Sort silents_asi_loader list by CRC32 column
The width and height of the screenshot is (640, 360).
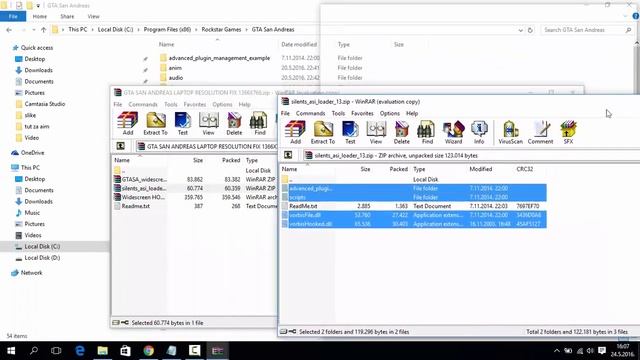coord(524,169)
